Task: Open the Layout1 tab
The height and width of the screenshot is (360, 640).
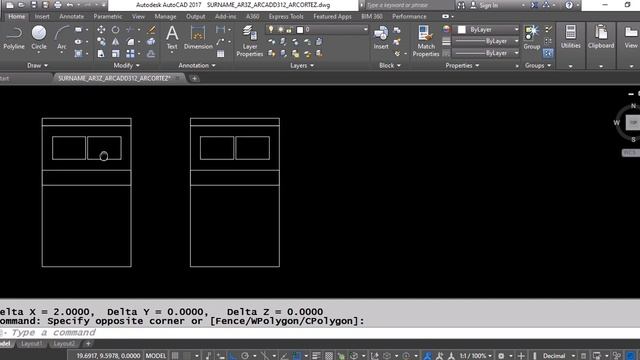Action: point(32,344)
